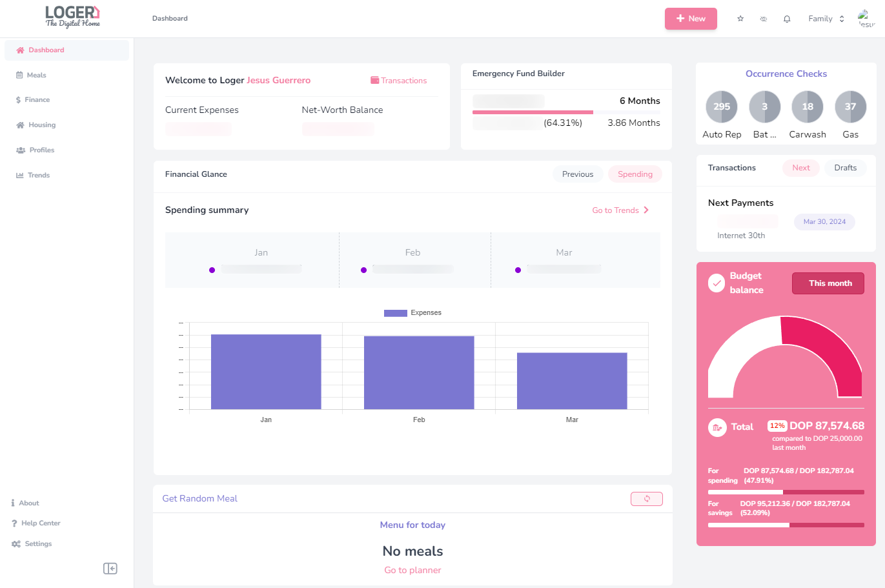Click the Jan spending summary cell
Screen dimensions: 885x588
point(252,260)
